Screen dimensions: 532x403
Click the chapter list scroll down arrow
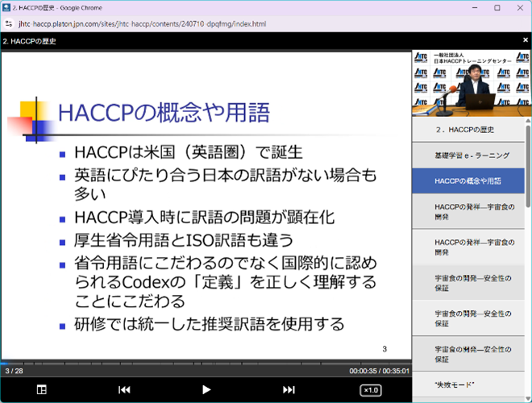pyautogui.click(x=528, y=399)
